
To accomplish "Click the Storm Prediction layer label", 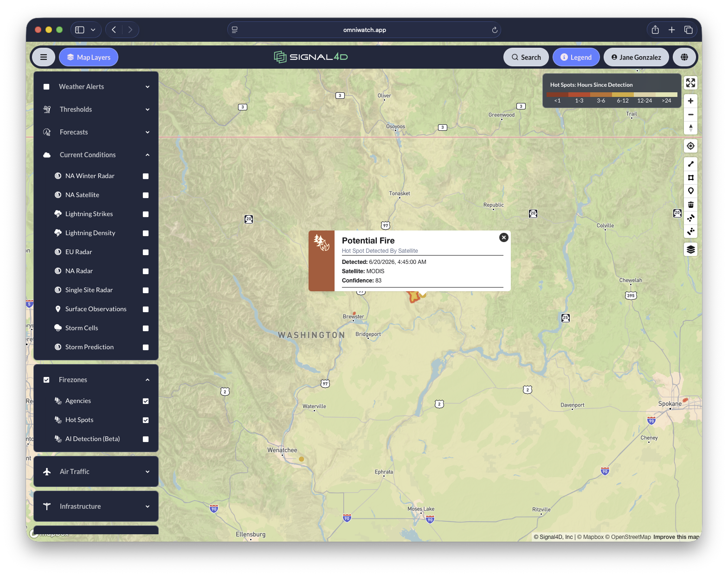I will 90,347.
